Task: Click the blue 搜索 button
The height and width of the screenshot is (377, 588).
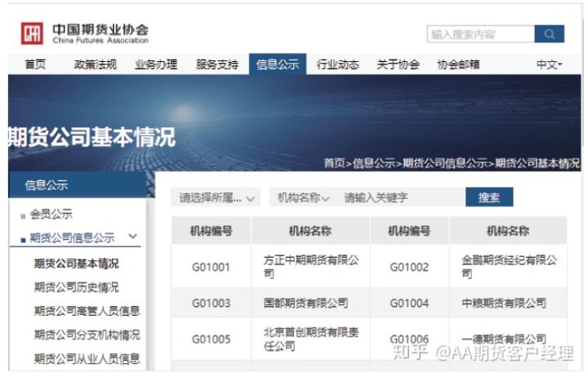Action: pyautogui.click(x=489, y=197)
